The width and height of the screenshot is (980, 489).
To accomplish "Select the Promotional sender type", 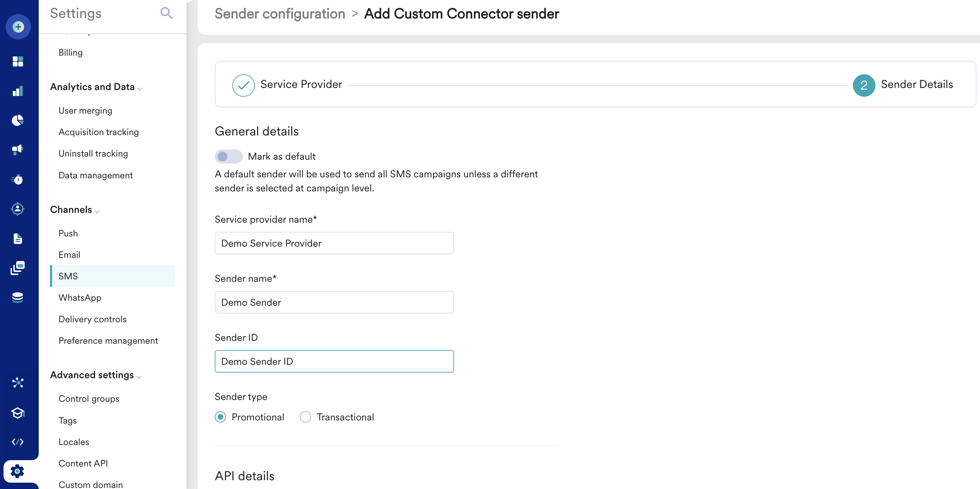I will [221, 417].
